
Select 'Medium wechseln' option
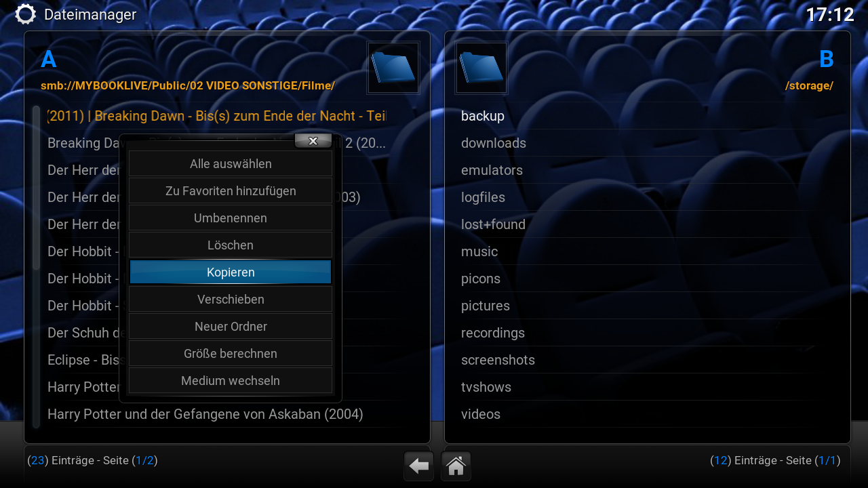tap(231, 381)
